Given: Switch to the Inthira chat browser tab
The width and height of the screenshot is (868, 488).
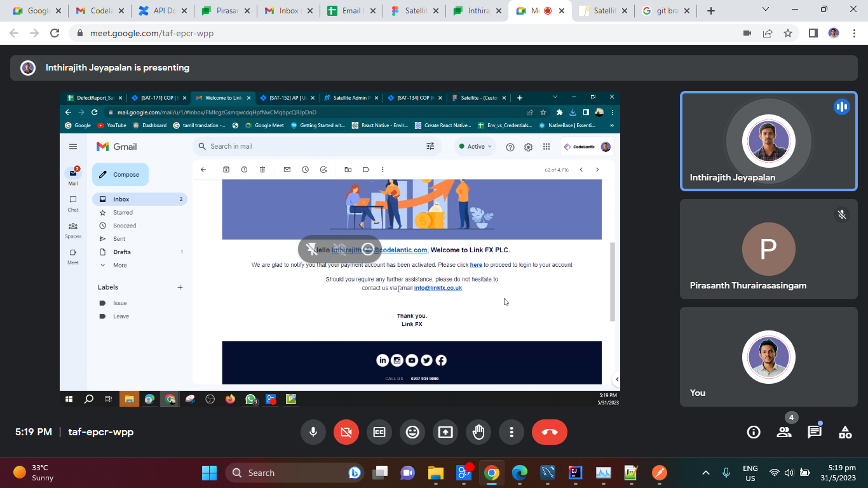Looking at the screenshot, I should (475, 11).
